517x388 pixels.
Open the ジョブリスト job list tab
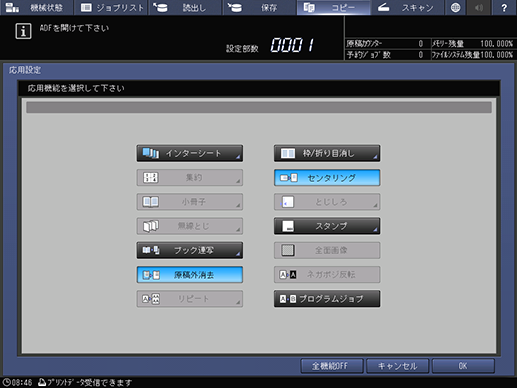point(112,7)
